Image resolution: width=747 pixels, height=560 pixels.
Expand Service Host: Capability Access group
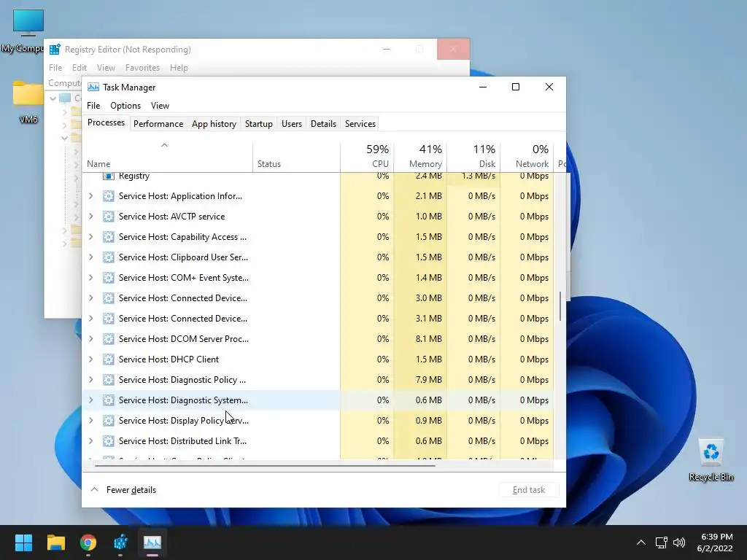[91, 237]
